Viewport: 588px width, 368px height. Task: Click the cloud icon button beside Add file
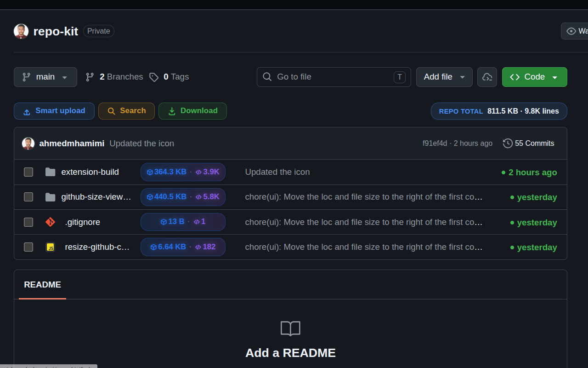487,77
